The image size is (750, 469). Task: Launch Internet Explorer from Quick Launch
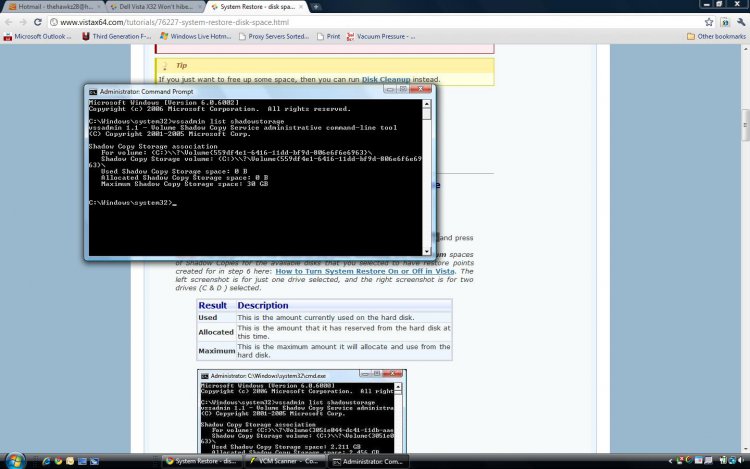click(x=46, y=461)
